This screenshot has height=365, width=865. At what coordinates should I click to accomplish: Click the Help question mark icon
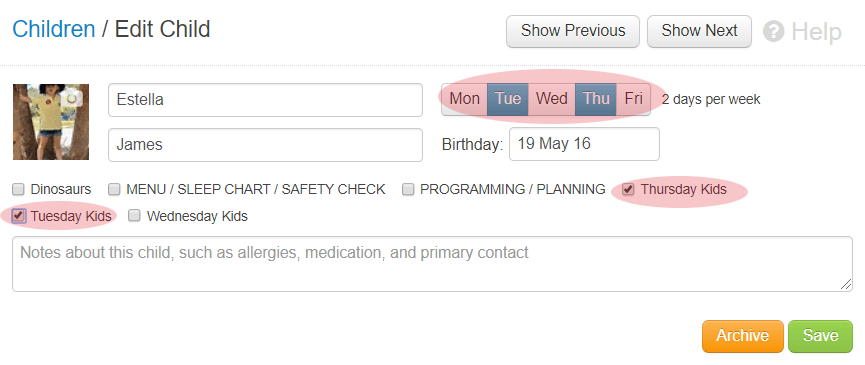[773, 31]
